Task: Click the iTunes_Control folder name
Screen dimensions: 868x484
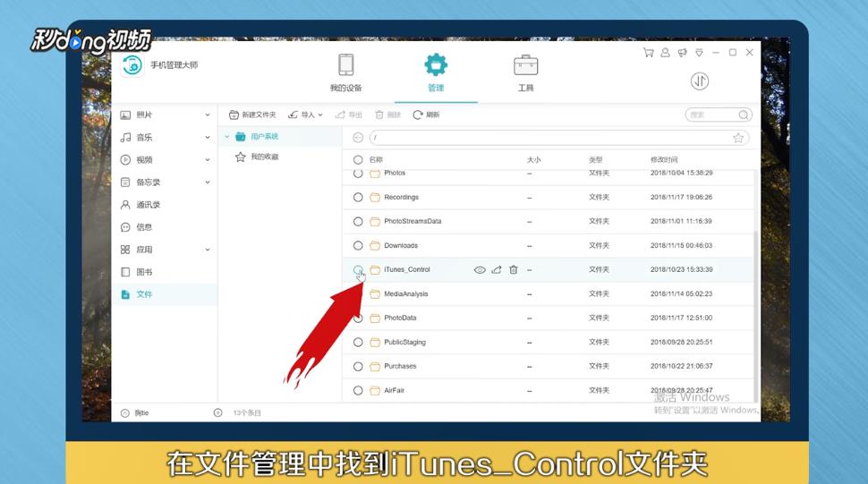Action: [407, 269]
